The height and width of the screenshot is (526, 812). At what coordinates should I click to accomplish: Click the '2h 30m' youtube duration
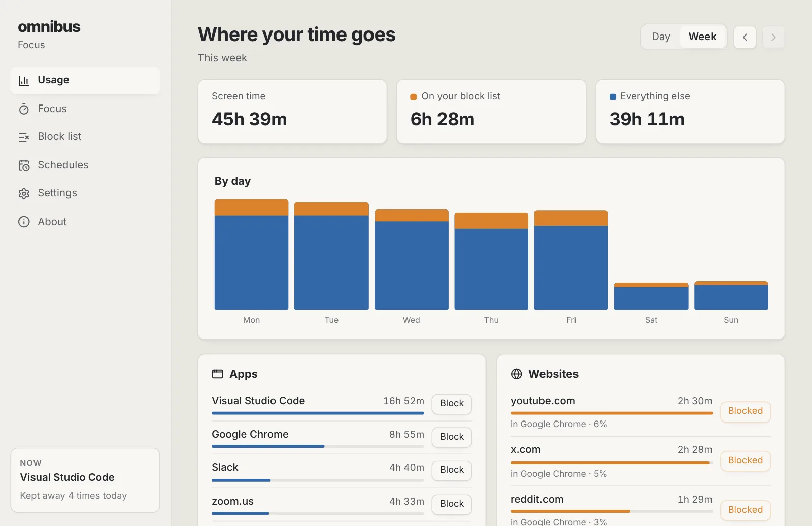point(695,401)
